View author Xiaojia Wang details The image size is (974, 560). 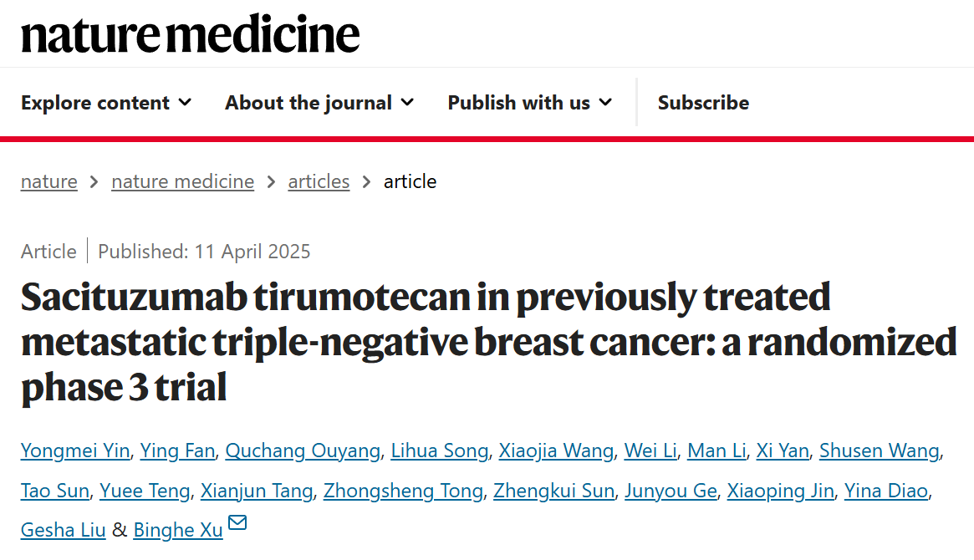(x=556, y=451)
